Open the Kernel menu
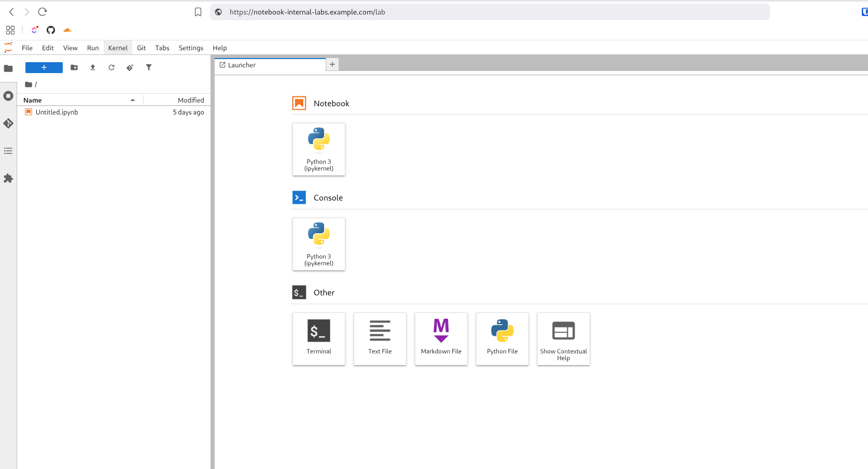The width and height of the screenshot is (868, 469). pos(118,48)
